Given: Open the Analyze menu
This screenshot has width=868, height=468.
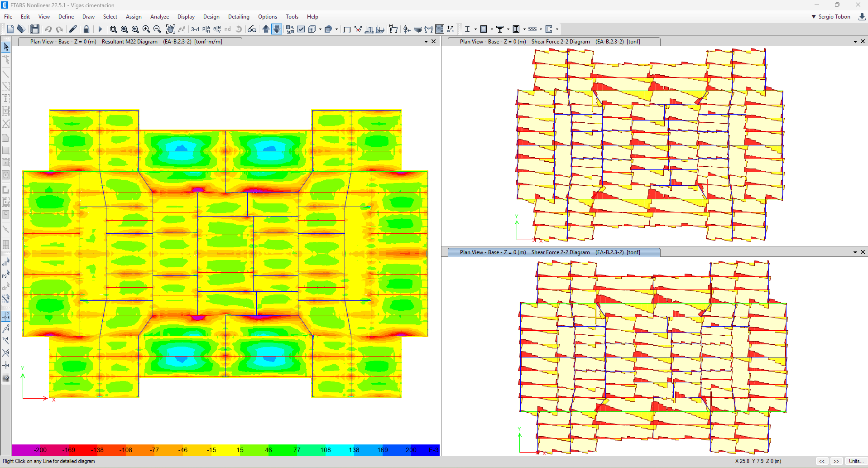Looking at the screenshot, I should 159,17.
